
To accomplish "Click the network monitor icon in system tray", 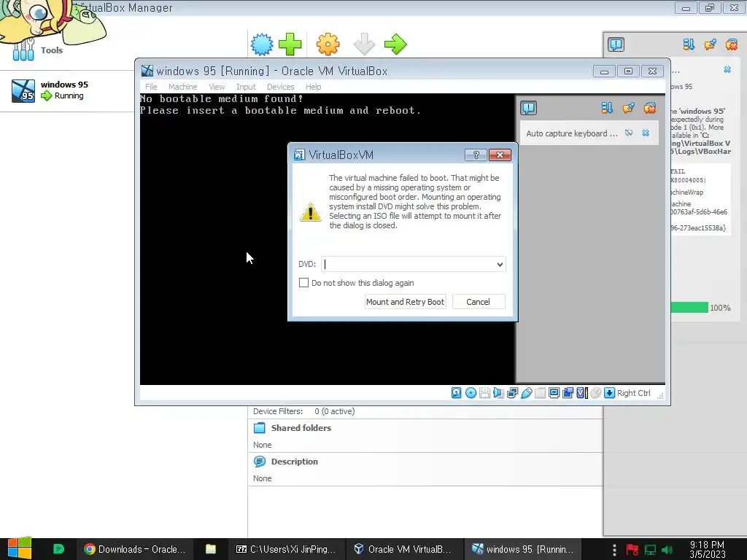I will pos(650,550).
